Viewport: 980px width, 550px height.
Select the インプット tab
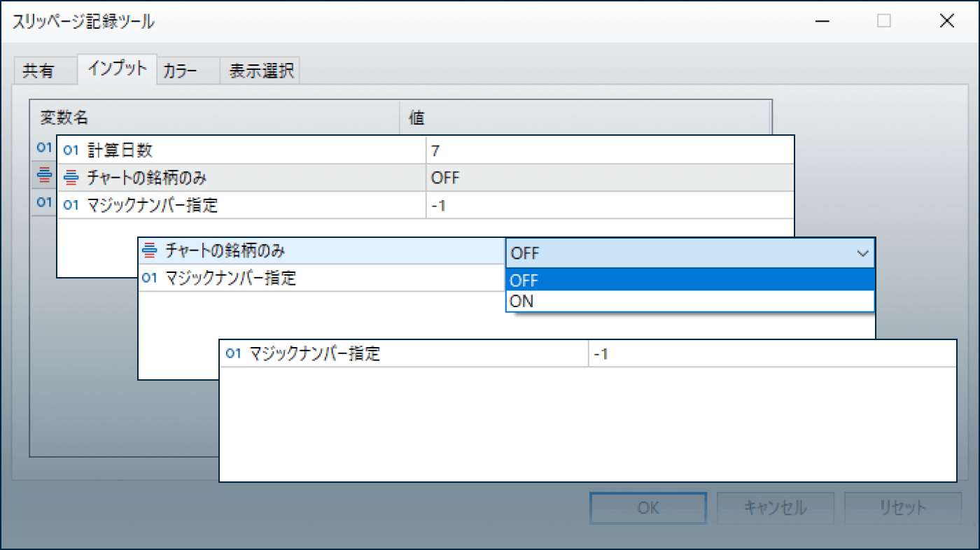[x=117, y=69]
